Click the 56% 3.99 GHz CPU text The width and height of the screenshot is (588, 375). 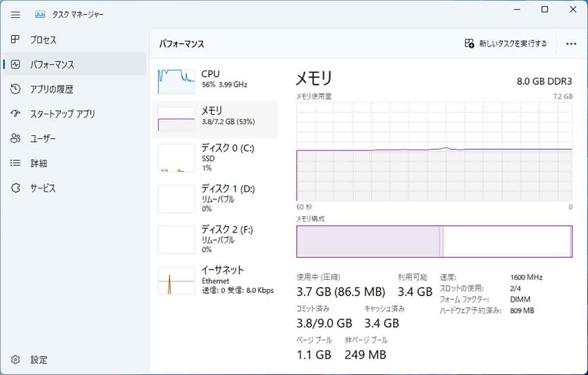tap(224, 84)
